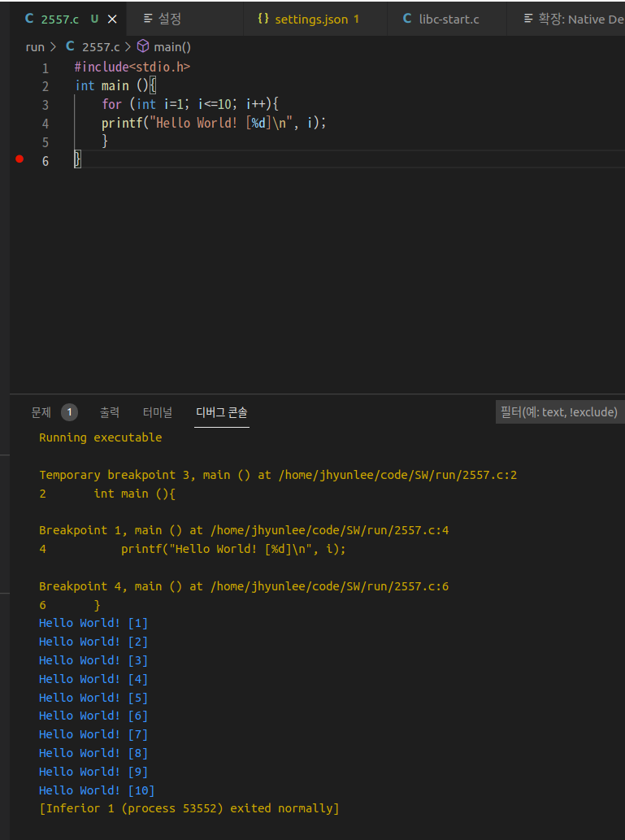
Task: Open the 설정 tab
Action: point(184,20)
